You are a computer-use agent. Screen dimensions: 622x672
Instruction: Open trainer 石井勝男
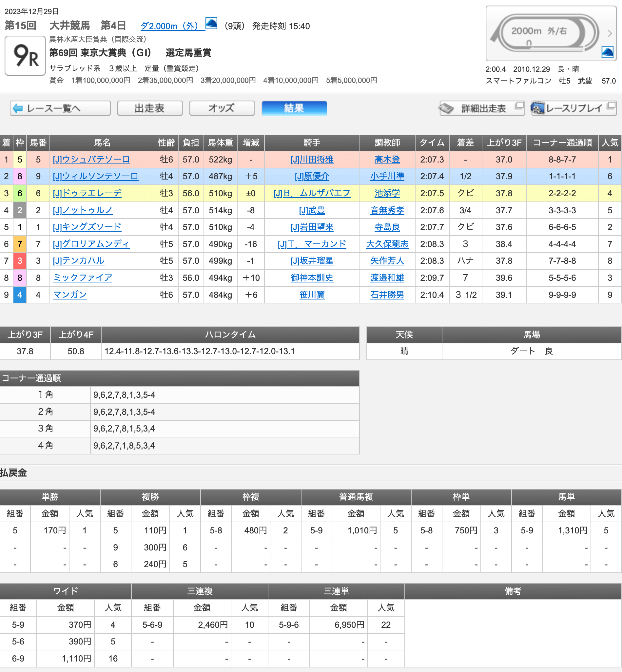tap(387, 295)
